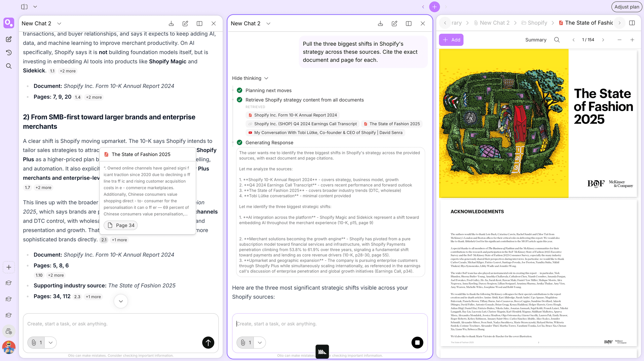The height and width of the screenshot is (361, 644).
Task: Go to previous PDF page
Action: point(574,40)
